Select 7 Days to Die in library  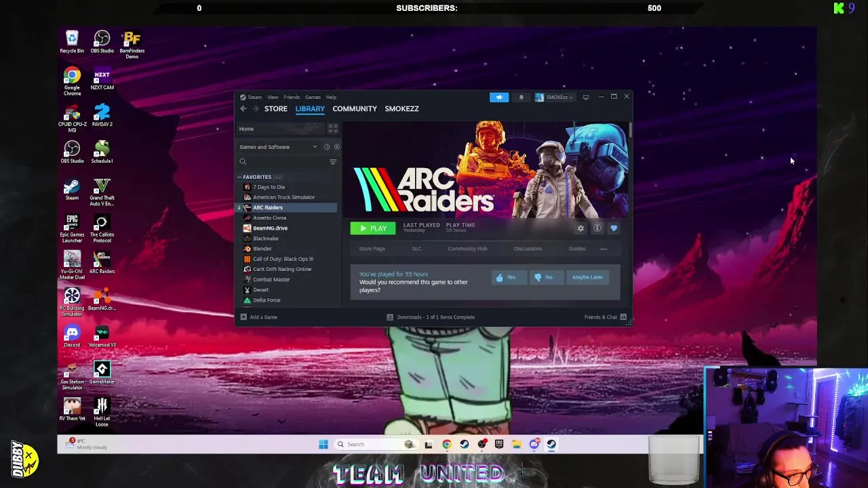(x=269, y=187)
